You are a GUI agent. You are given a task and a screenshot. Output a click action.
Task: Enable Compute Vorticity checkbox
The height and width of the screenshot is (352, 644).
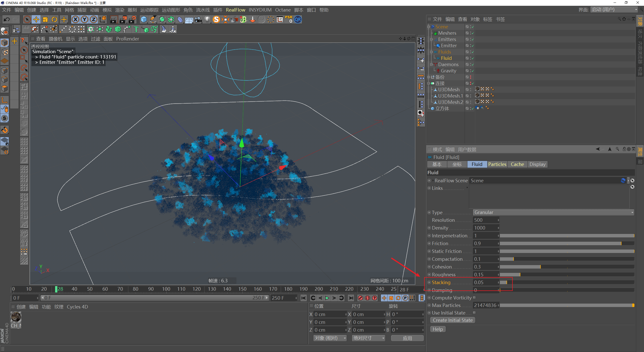[x=474, y=298]
